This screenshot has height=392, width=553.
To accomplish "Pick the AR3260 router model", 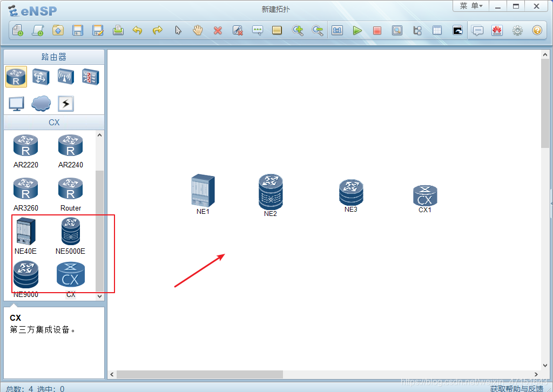I will pyautogui.click(x=26, y=194).
